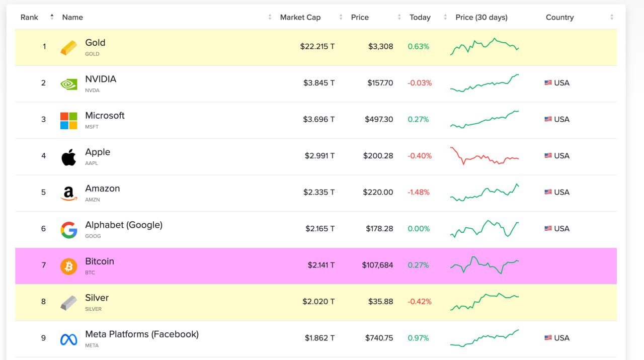Click the Rank column header
The width and height of the screenshot is (644, 360).
(29, 17)
